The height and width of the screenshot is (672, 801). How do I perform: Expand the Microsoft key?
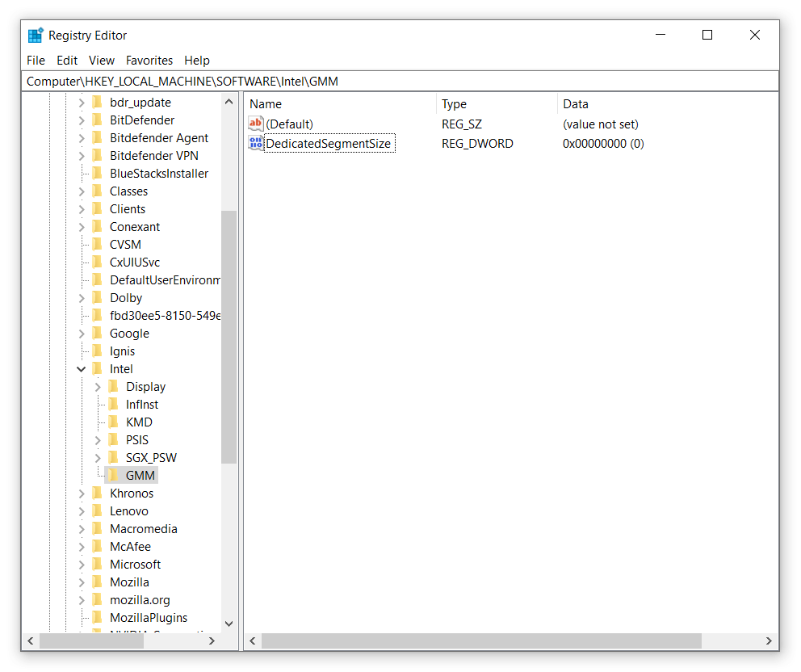pyautogui.click(x=80, y=564)
